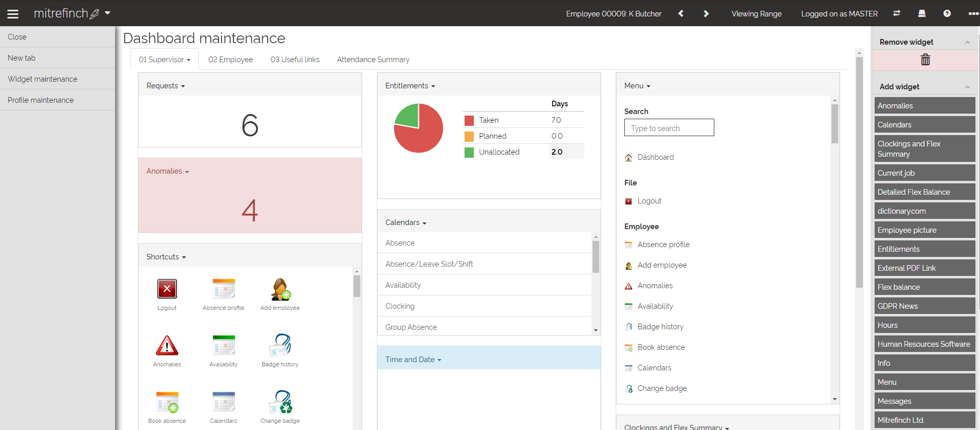Viewport: 980px width, 430px height.
Task: Expand the Shortcuts widget dropdown
Action: [184, 257]
